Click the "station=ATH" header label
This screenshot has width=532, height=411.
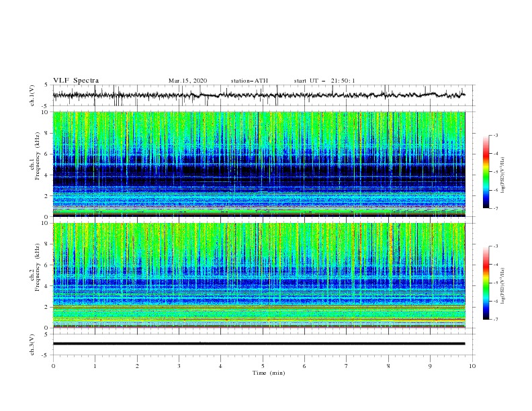point(249,81)
